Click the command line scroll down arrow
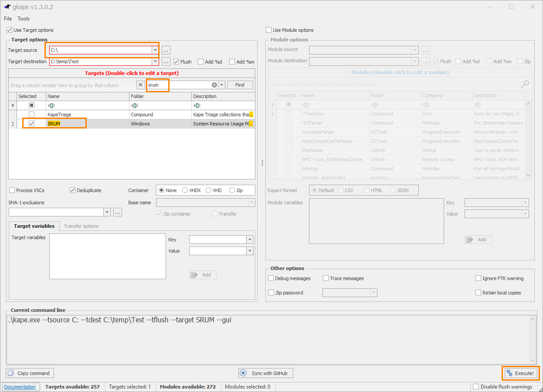543x392 pixels. 532,361
